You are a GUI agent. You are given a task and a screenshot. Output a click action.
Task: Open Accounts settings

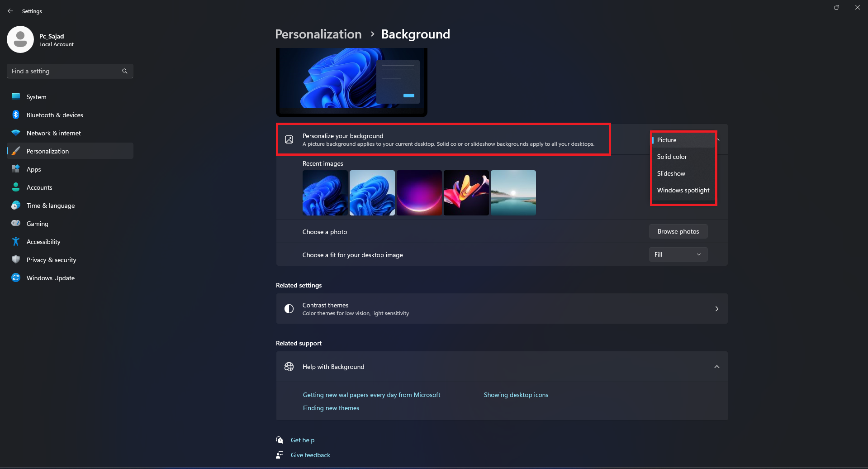70,187
